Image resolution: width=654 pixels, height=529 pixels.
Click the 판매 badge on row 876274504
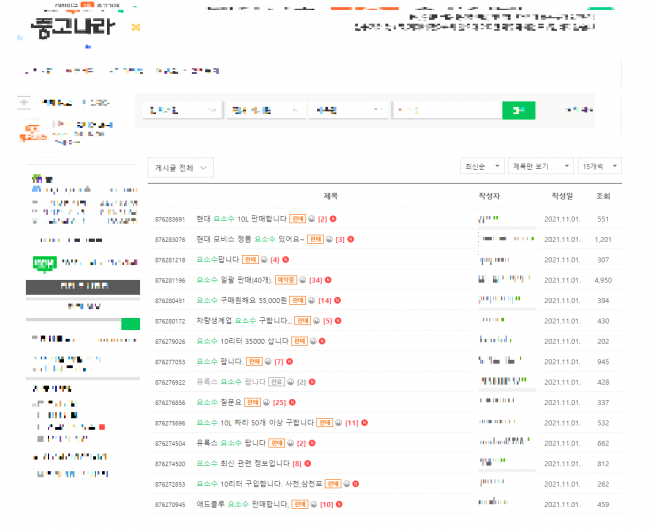[x=277, y=443]
